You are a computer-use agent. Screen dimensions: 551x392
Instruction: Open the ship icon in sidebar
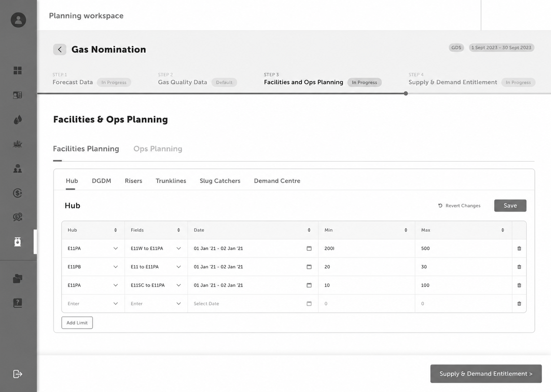(17, 144)
